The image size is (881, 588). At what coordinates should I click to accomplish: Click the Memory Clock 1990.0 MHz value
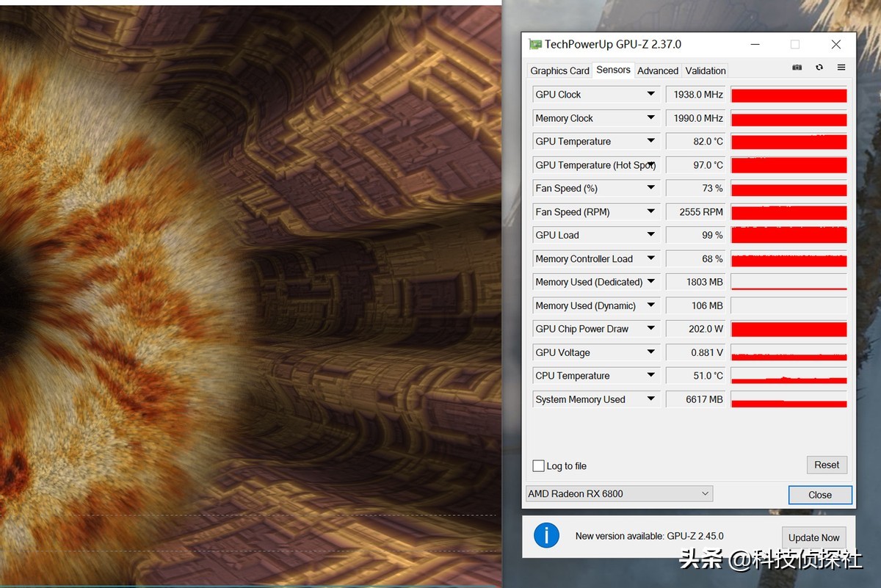(x=695, y=118)
